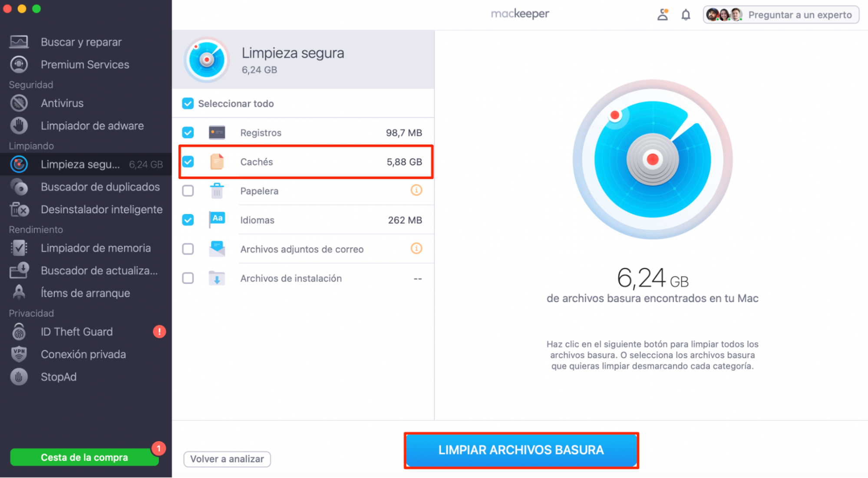Click the Buscador de duplicados icon
This screenshot has height=478, width=868.
[x=19, y=187]
